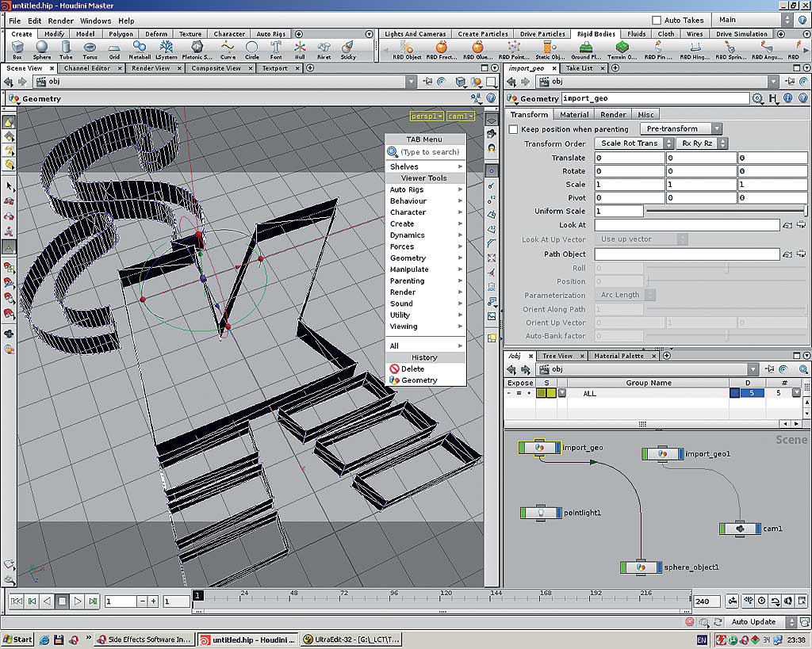Click the RBD Object shelf tool

pos(407,50)
